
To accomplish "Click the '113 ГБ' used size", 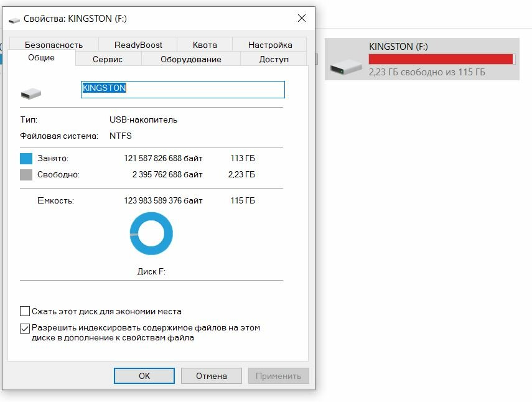I will [243, 158].
